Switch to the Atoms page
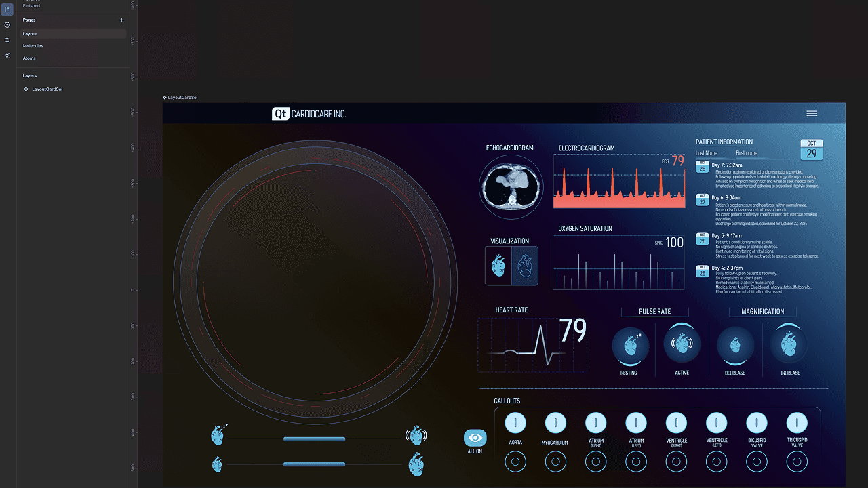 coord(28,58)
